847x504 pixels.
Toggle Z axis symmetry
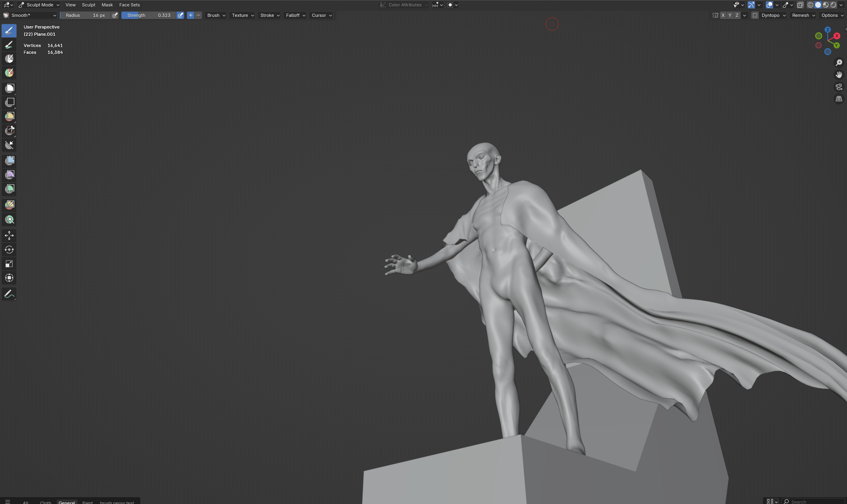[737, 15]
